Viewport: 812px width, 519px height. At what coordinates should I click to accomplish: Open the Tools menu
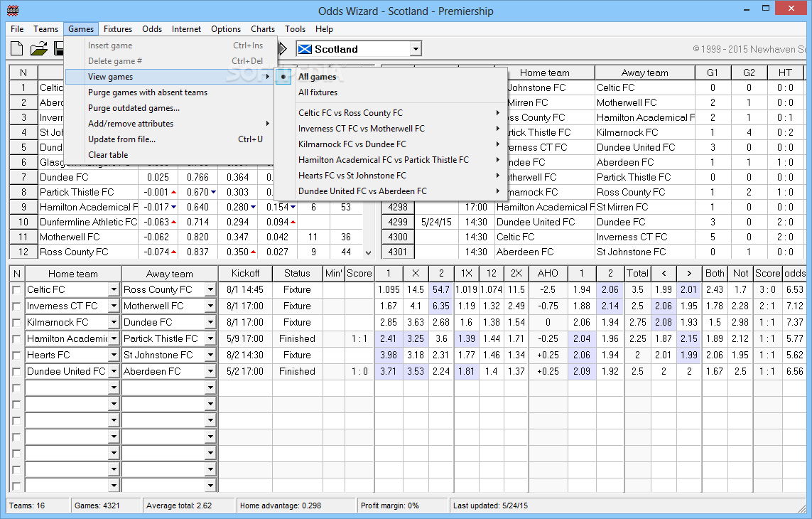click(x=296, y=29)
